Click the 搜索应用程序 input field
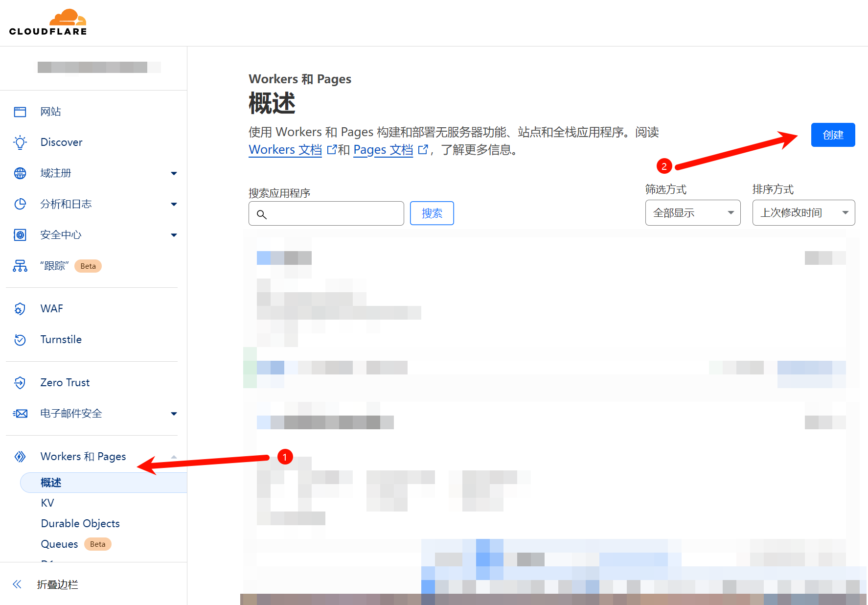Viewport: 868px width, 605px height. pos(326,213)
